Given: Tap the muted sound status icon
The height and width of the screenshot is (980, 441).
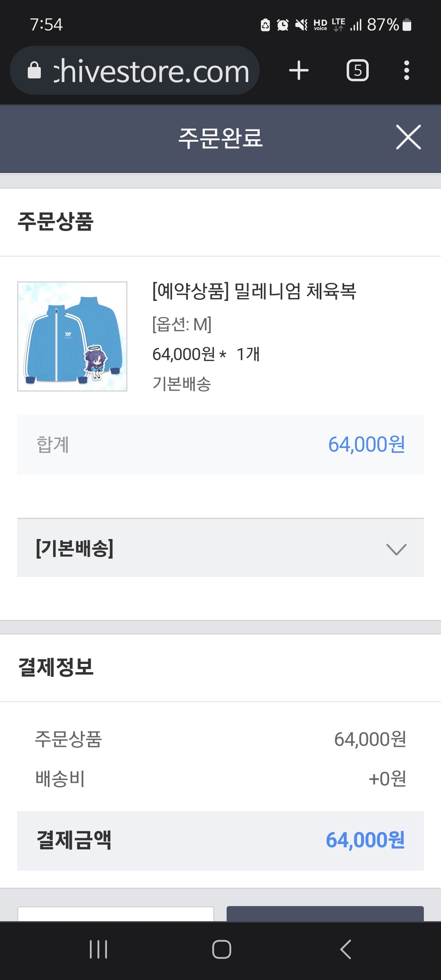Looking at the screenshot, I should [x=301, y=25].
